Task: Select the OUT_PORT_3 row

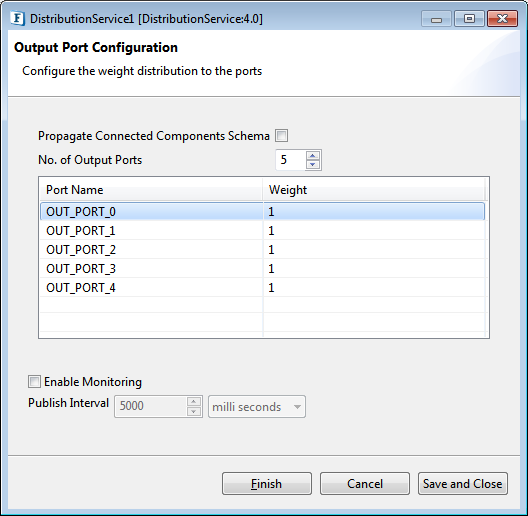Action: click(x=262, y=268)
